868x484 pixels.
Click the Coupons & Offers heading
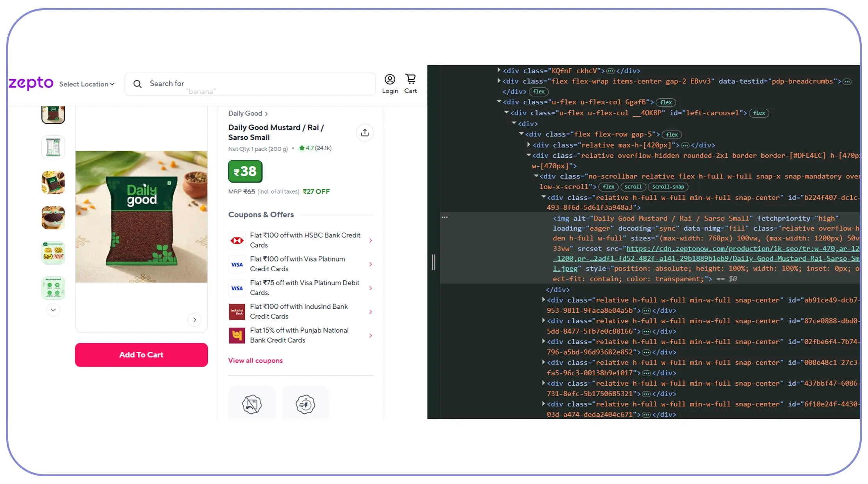point(261,215)
